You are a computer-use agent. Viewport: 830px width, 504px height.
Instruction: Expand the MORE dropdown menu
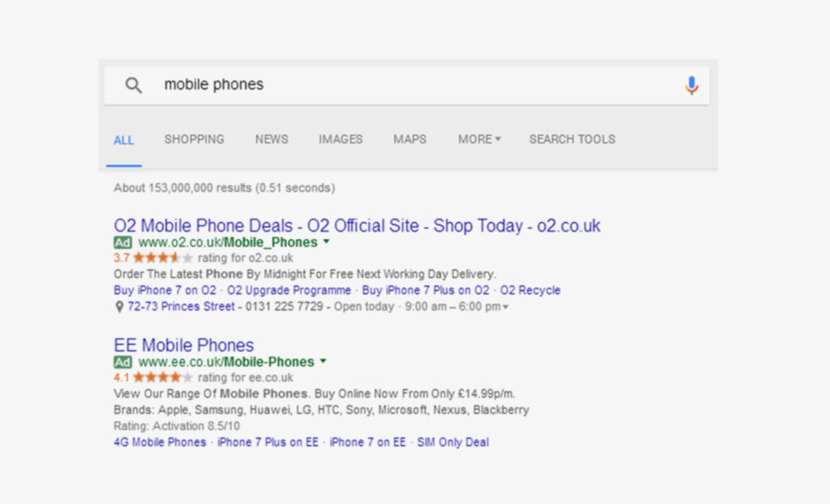click(479, 139)
